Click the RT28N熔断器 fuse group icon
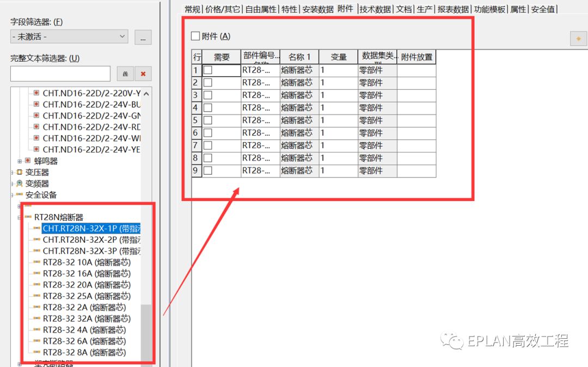588x367 pixels. [x=28, y=216]
